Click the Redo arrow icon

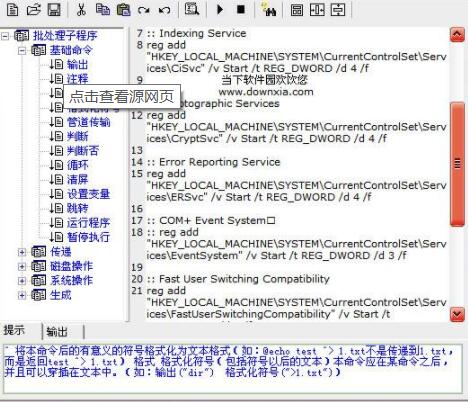tap(144, 10)
